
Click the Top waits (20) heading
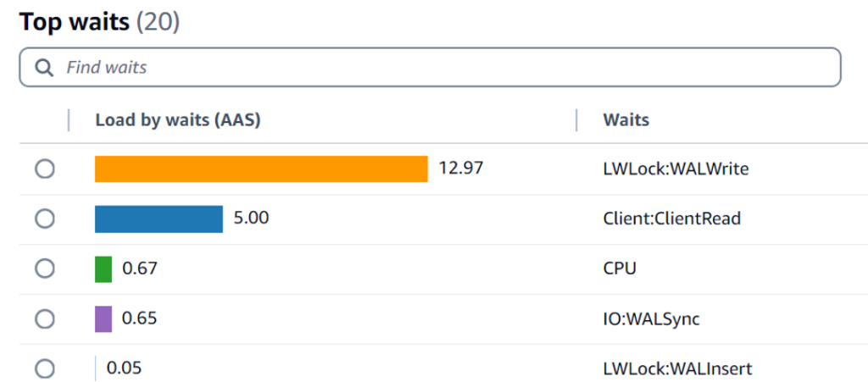100,22
